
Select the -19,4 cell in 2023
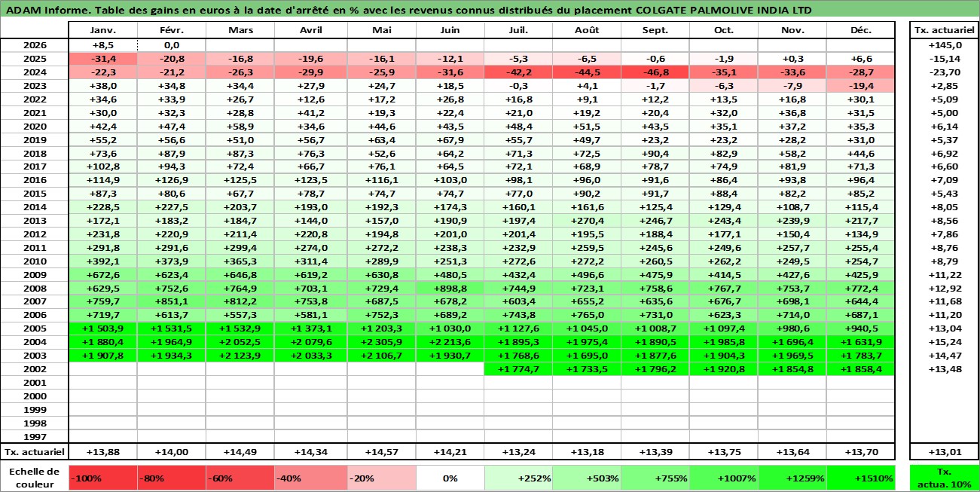click(x=861, y=86)
